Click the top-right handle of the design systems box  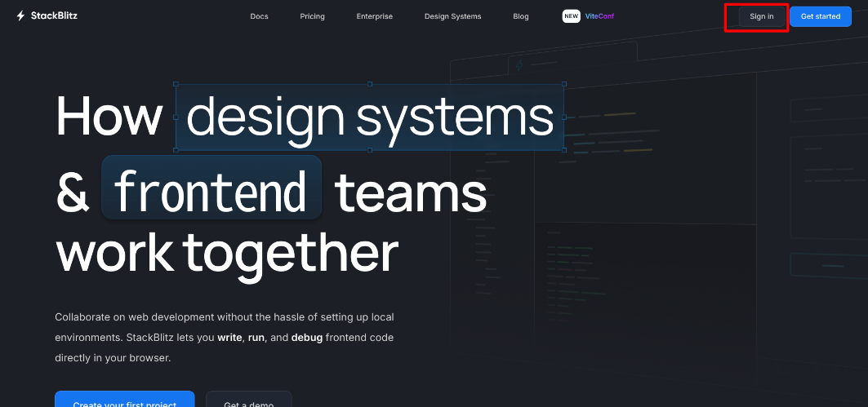point(563,84)
